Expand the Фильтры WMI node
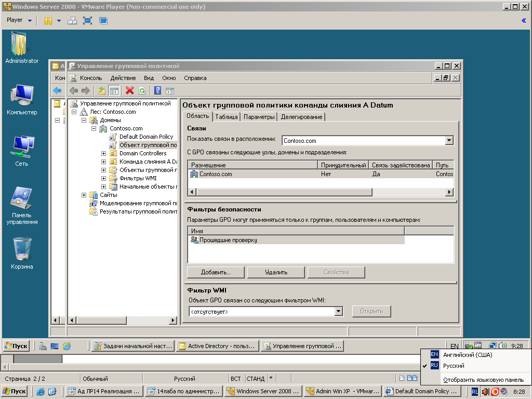532x399 pixels. click(x=104, y=178)
